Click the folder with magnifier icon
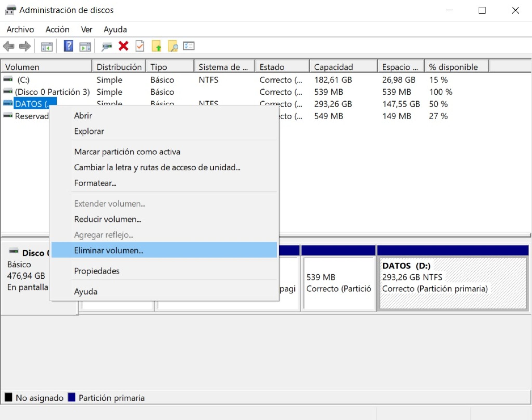This screenshot has height=420, width=532. tap(173, 47)
